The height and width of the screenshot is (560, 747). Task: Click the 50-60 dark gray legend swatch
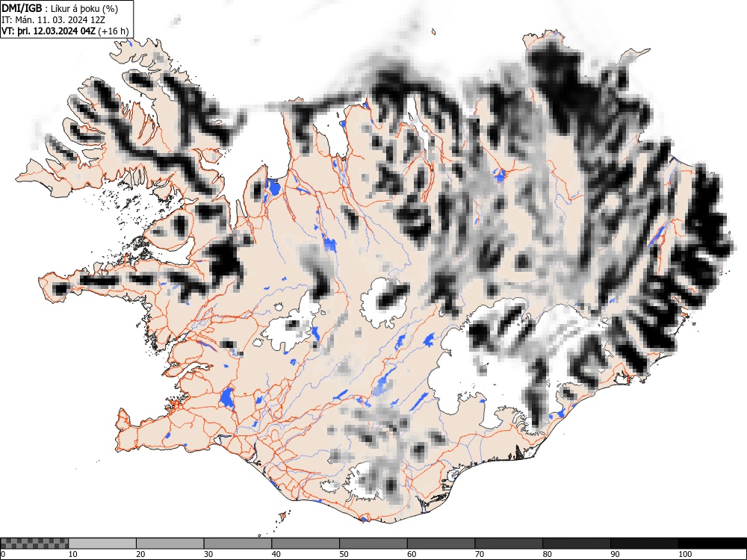[x=373, y=544]
